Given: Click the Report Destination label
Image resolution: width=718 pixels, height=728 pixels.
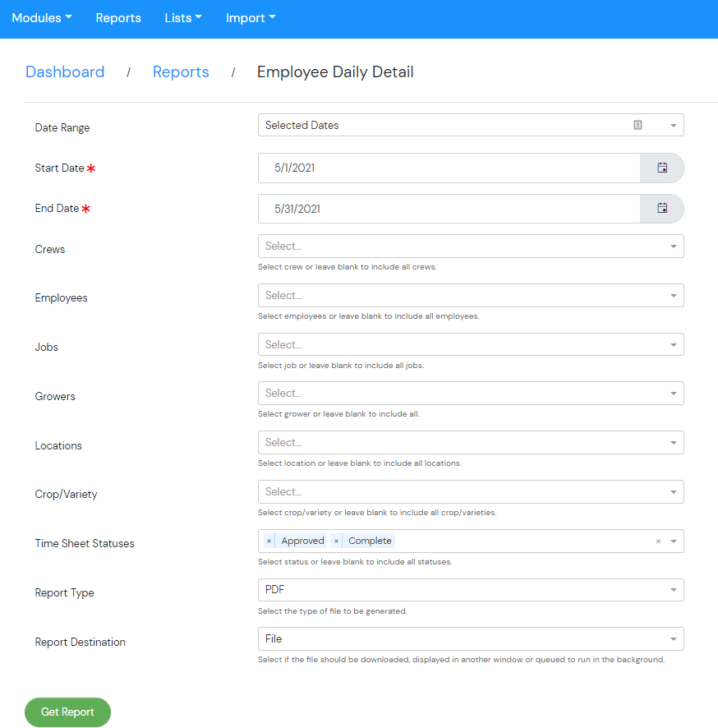Looking at the screenshot, I should 81,642.
